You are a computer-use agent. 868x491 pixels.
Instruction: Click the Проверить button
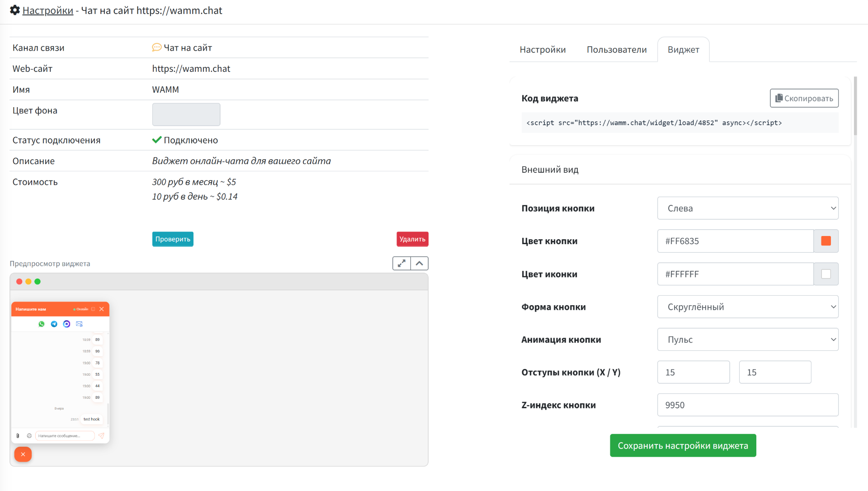tap(173, 239)
